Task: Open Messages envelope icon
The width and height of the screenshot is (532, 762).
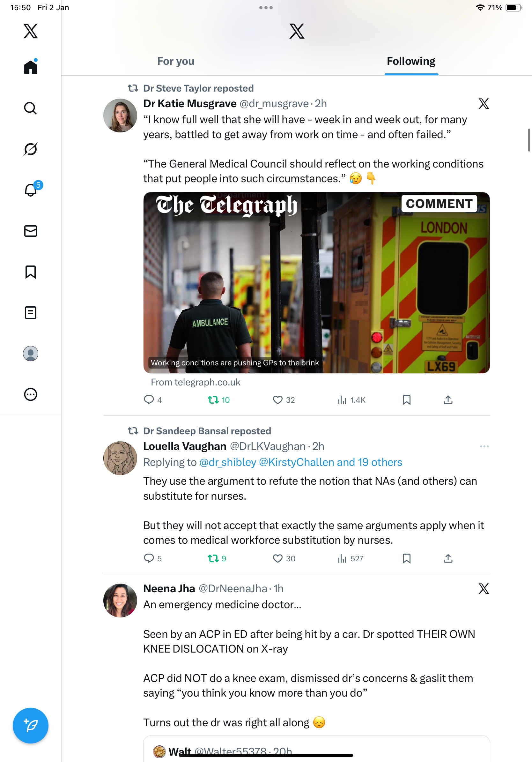Action: coord(31,231)
